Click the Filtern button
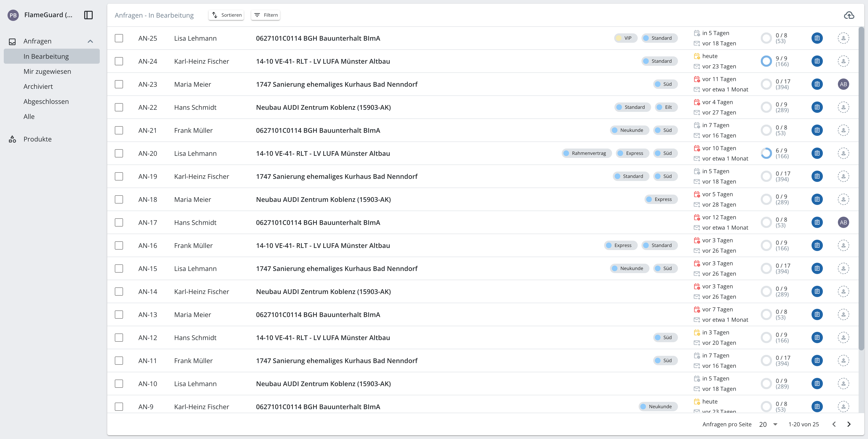The width and height of the screenshot is (868, 439). click(266, 15)
